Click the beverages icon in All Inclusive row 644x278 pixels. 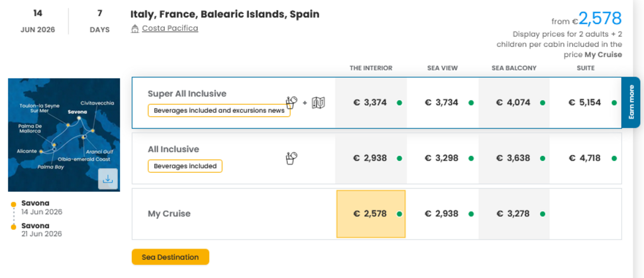coord(291,158)
